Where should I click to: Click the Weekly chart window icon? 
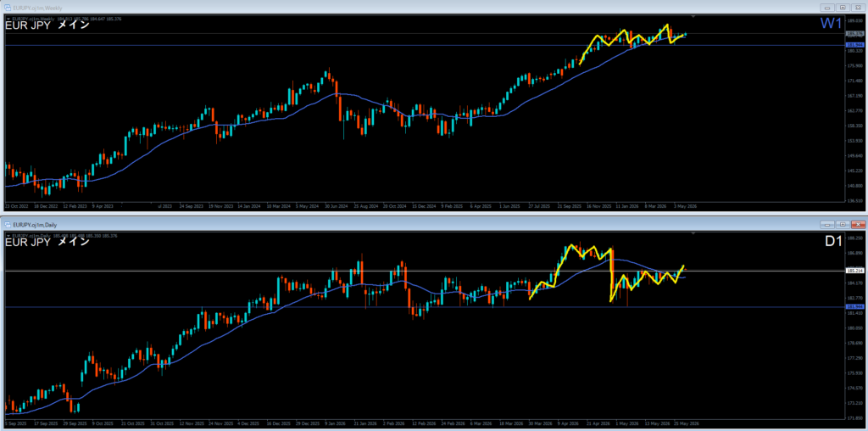point(8,8)
